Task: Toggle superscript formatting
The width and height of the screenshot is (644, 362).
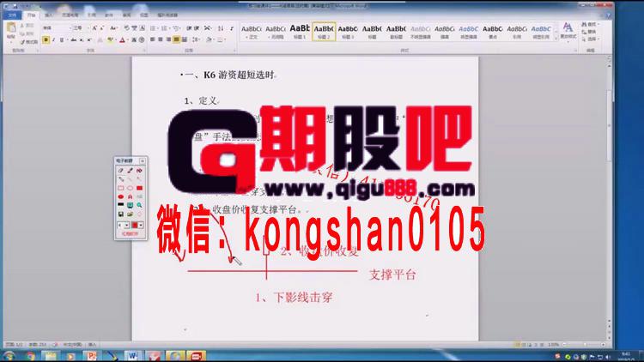Action: coord(89,39)
